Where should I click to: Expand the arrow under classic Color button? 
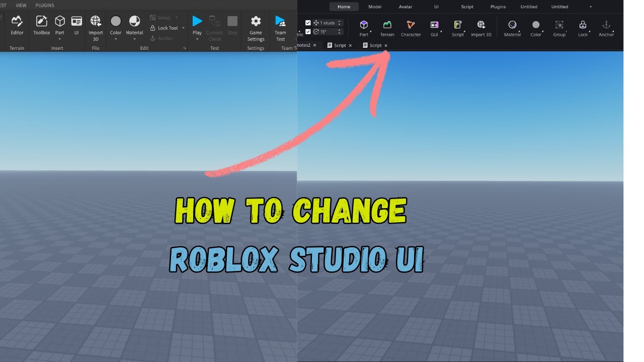(116, 39)
